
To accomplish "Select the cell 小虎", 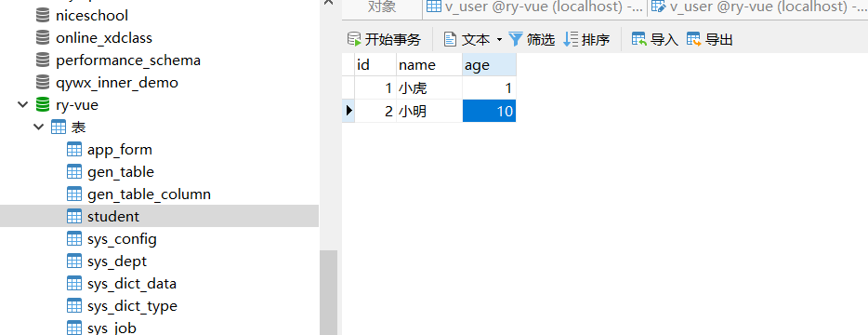I will click(x=429, y=87).
